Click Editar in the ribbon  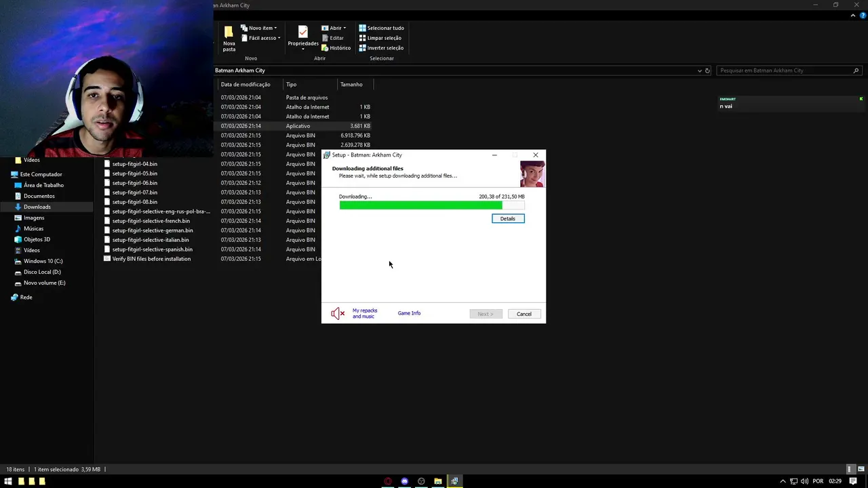tap(333, 38)
